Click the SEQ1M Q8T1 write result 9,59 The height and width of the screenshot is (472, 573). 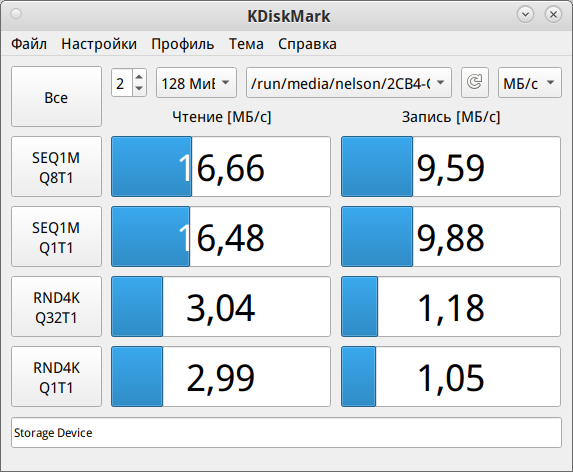pyautogui.click(x=451, y=167)
